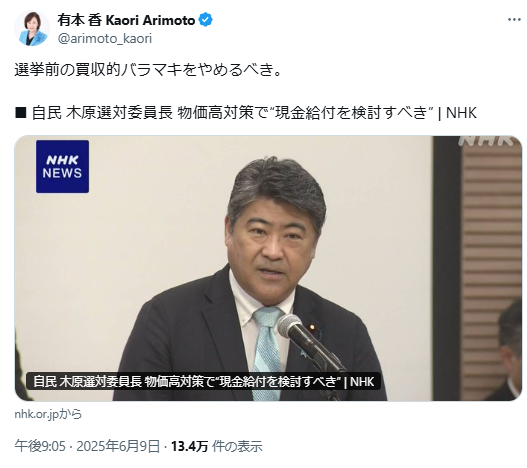Click the NHK watermark on the thumbnail
Screen dimensions: 527x468
[x=487, y=141]
